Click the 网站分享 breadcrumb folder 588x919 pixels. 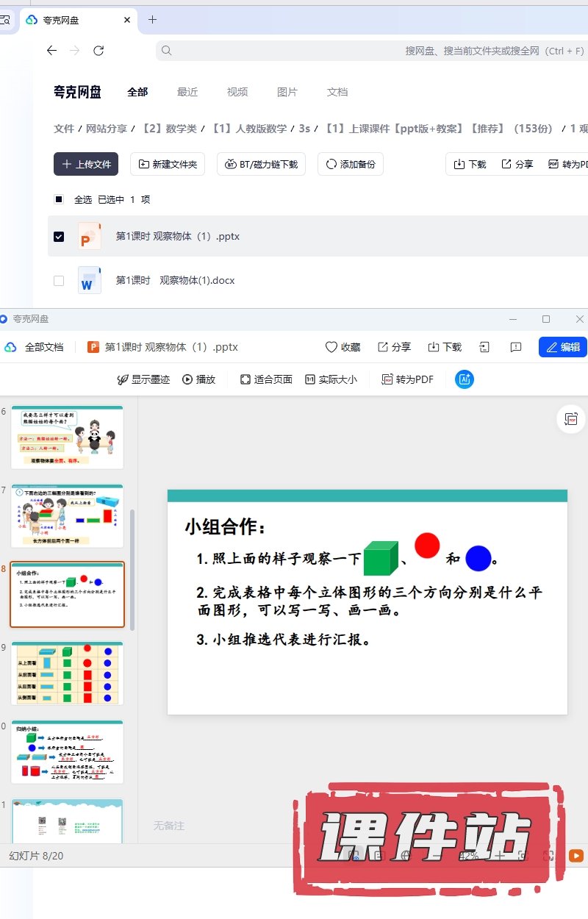pyautogui.click(x=107, y=129)
